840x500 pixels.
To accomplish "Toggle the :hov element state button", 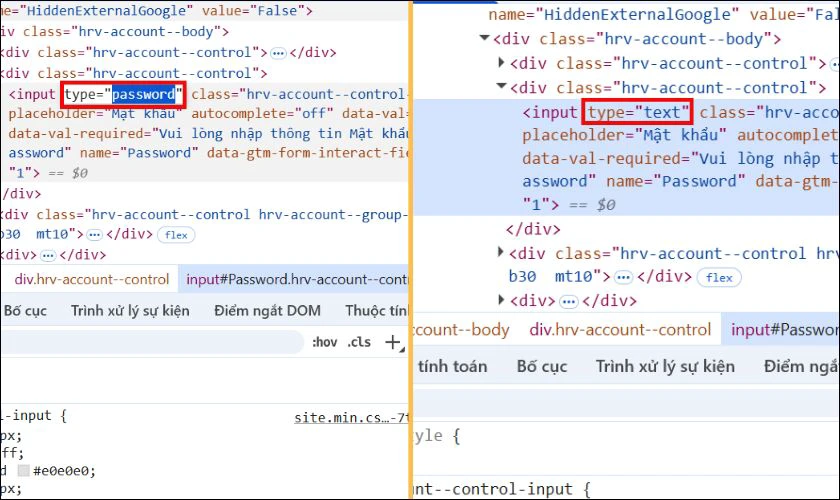I will 325,342.
